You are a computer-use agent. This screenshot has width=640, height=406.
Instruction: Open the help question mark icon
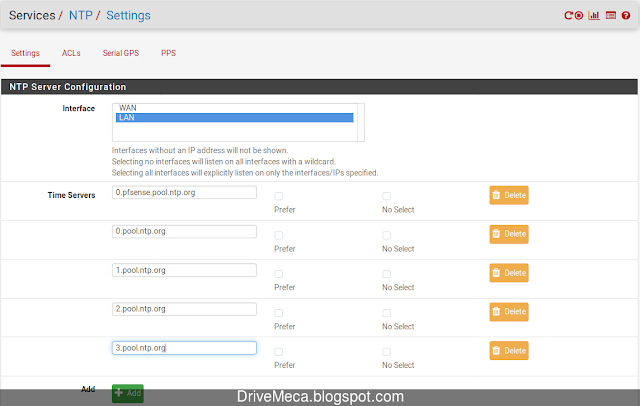click(626, 16)
